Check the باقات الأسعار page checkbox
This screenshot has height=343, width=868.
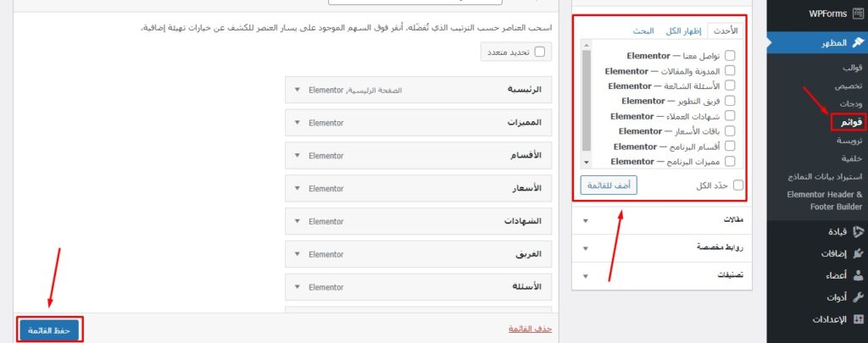click(x=730, y=131)
